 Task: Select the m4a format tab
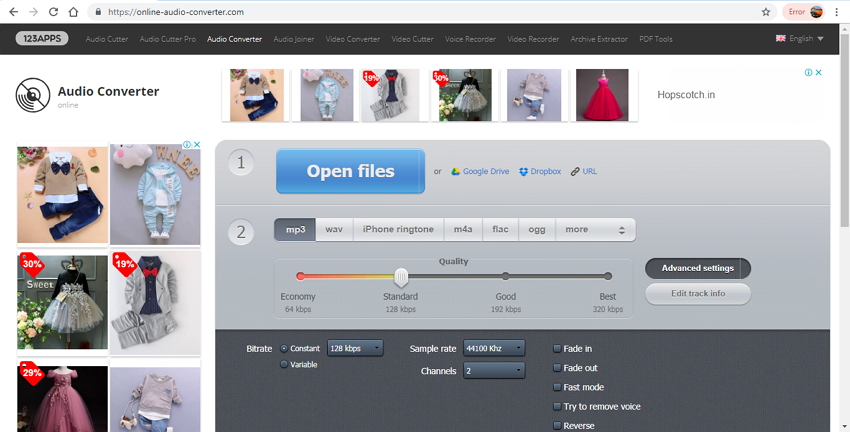click(462, 230)
